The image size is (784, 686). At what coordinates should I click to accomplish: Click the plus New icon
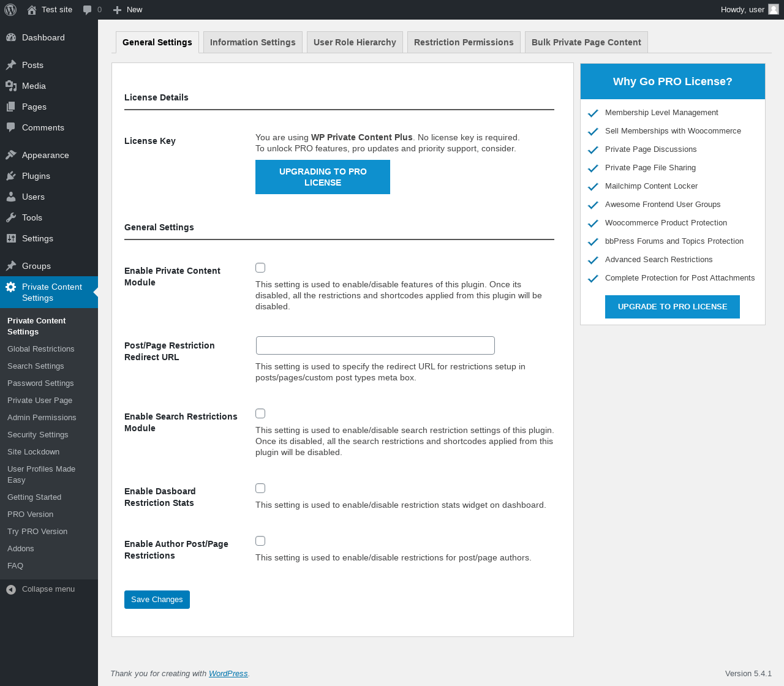(118, 10)
